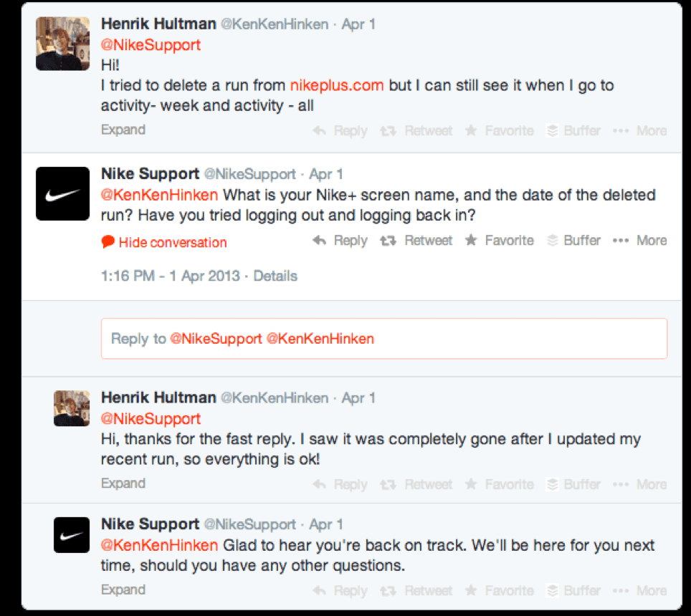Buffer Henrik's first tweet at the top

tap(573, 131)
